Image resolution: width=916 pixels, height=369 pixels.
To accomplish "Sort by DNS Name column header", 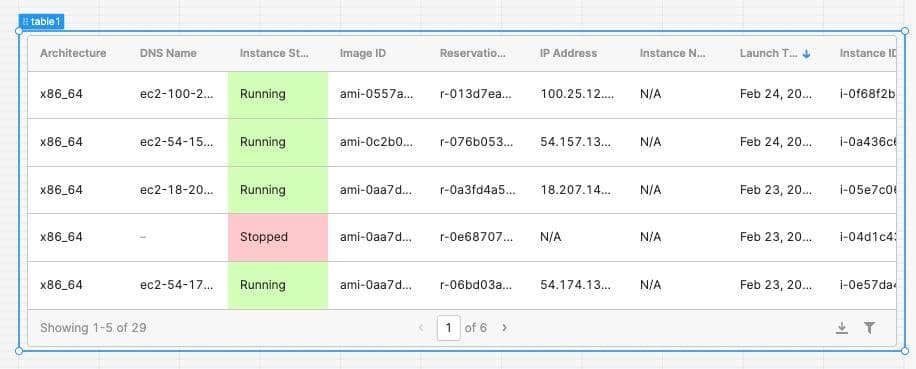I will [x=168, y=53].
